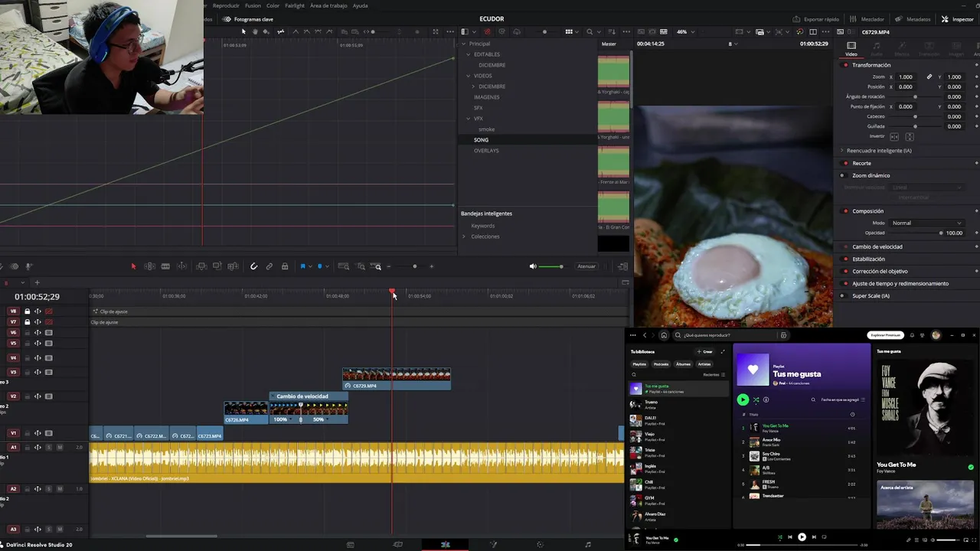This screenshot has width=980, height=551.
Task: Disable video track V8 with its red track icon
Action: pyautogui.click(x=49, y=311)
